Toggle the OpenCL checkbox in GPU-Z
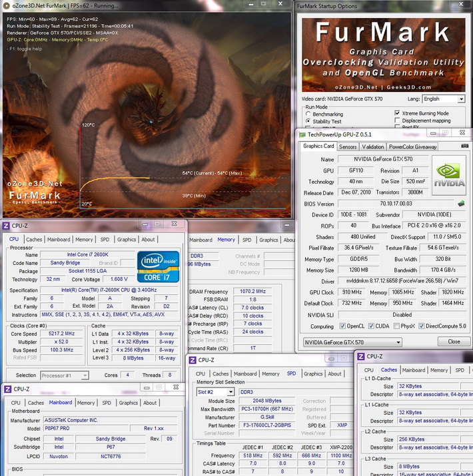The width and height of the screenshot is (473, 476). pos(342,326)
